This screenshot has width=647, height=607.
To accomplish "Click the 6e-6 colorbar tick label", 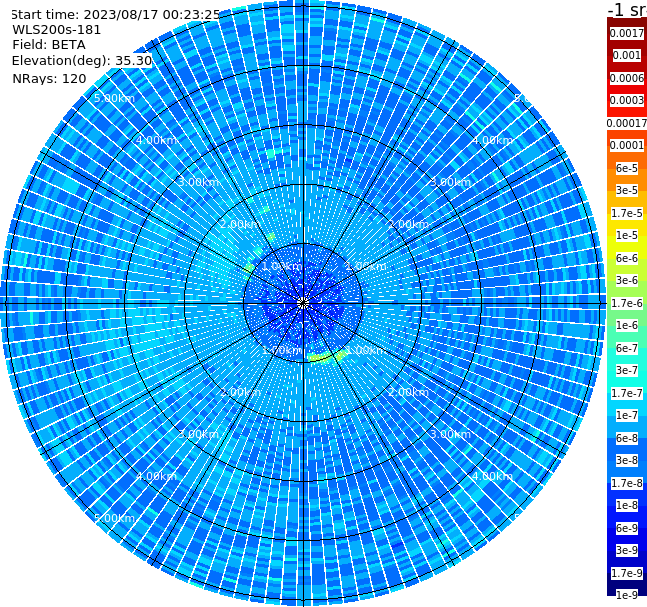I will click(627, 258).
